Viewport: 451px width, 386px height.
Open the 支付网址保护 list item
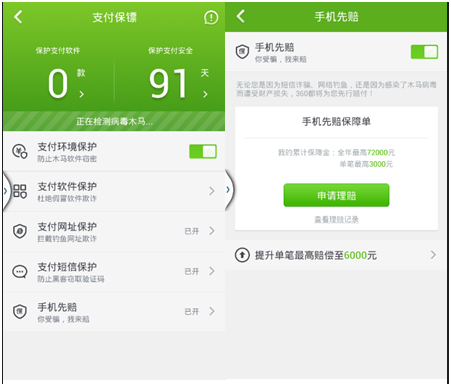click(x=114, y=231)
